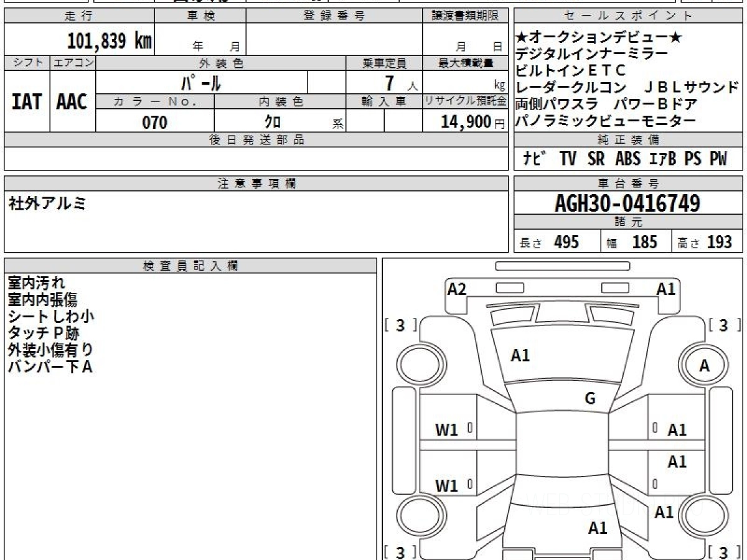Screen dimensions: 747x560
Task: Select the エアB equipment item
Action: 662,159
